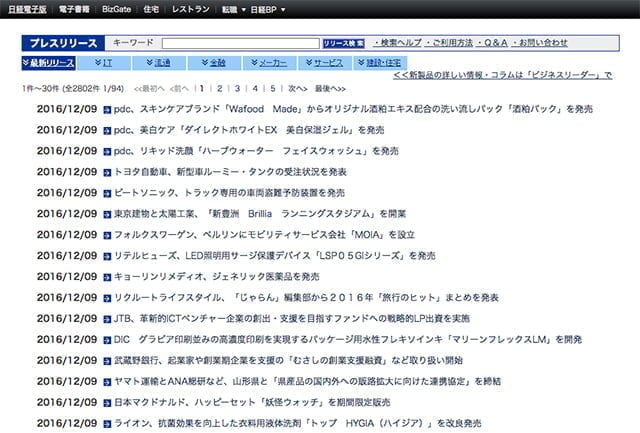This screenshot has height=433, width=640.
Task: Follow the ビジネスリーダー column link
Action: point(503,75)
